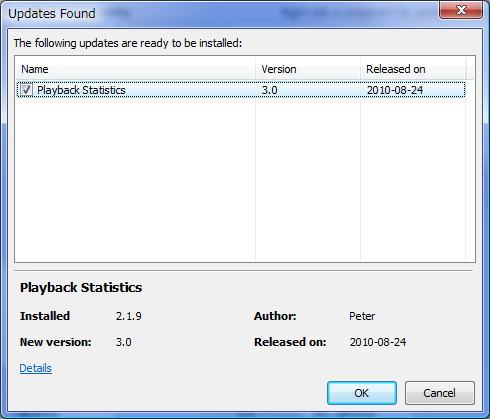Sort by the Name column header

coord(135,69)
